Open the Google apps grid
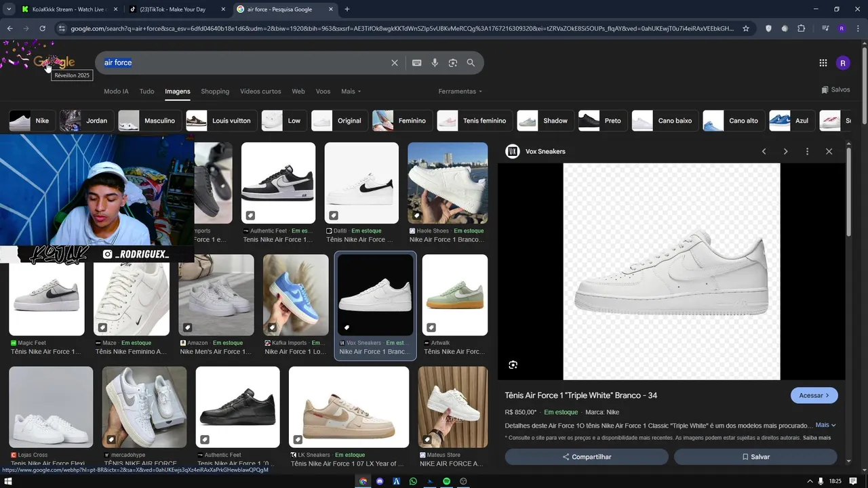Screen dimensions: 868x488 (x=823, y=63)
